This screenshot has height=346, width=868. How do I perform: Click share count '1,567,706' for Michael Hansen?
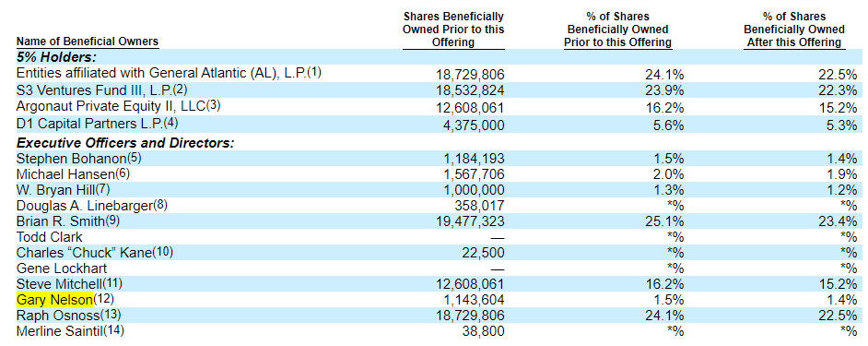(474, 174)
